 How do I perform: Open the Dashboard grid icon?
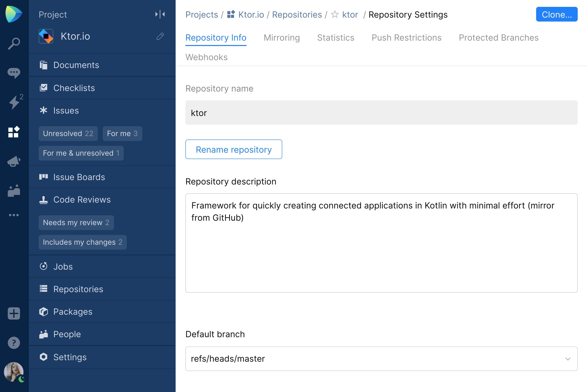(x=14, y=132)
